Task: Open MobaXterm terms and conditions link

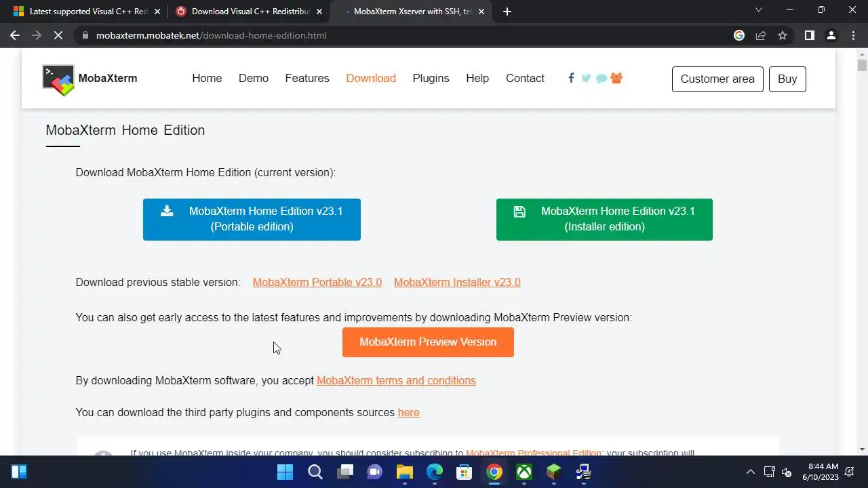Action: point(396,380)
